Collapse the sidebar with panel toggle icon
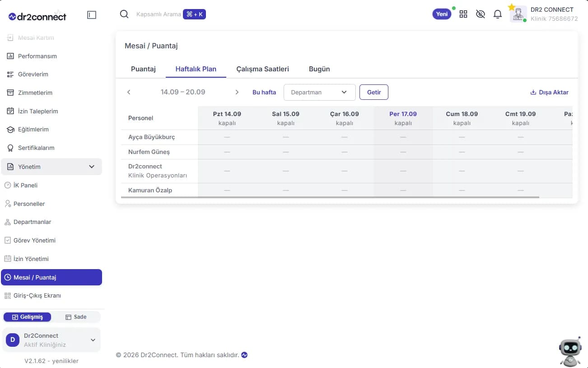 point(92,15)
